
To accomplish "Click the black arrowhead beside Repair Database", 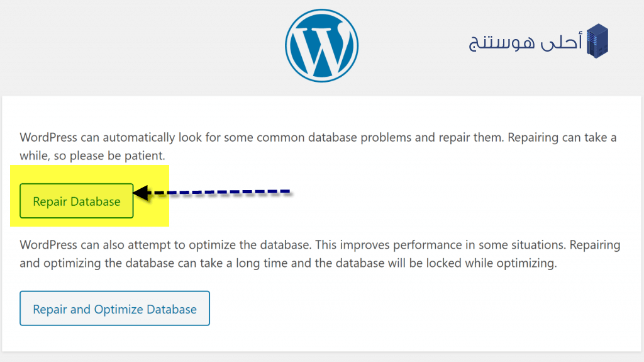I will 141,193.
